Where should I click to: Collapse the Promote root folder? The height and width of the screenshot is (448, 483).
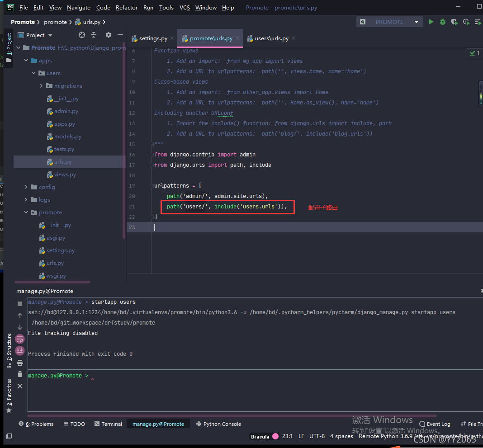(x=19, y=48)
